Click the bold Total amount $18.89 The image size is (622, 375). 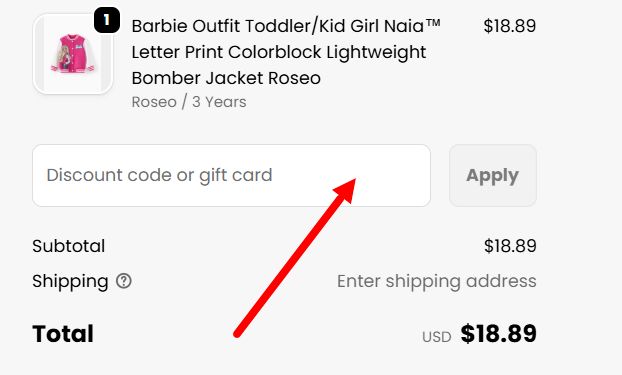(x=499, y=333)
